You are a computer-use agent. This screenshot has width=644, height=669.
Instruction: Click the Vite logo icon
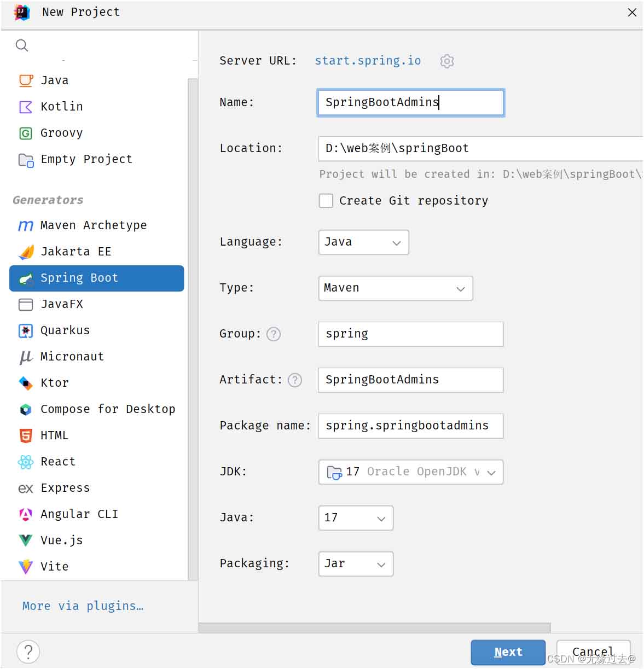coord(26,567)
